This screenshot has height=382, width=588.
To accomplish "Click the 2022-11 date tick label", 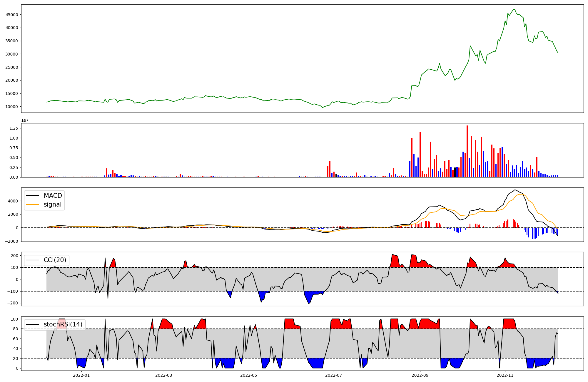I will coord(505,375).
